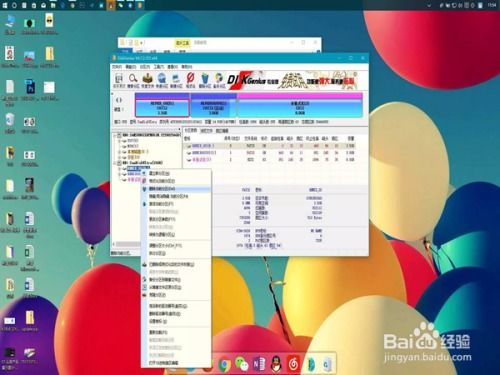Open Google Chrome from the bottom dock
The image size is (500, 375).
(x=224, y=365)
